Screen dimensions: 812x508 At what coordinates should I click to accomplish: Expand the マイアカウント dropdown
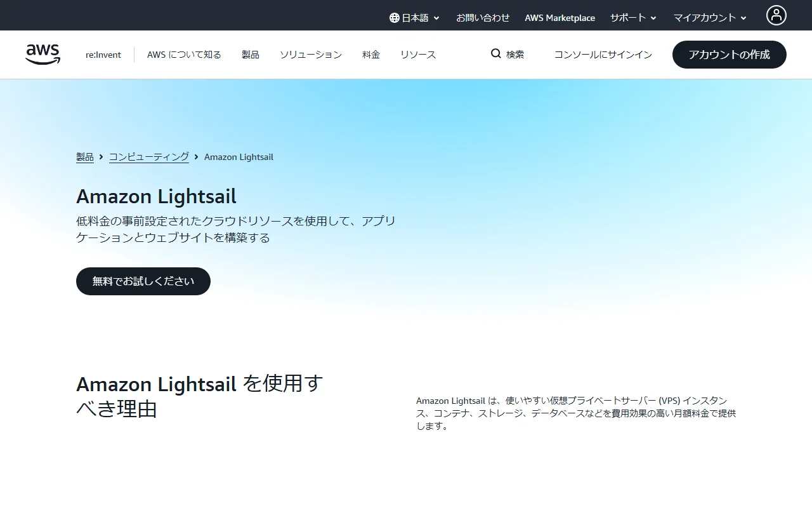[x=710, y=18]
